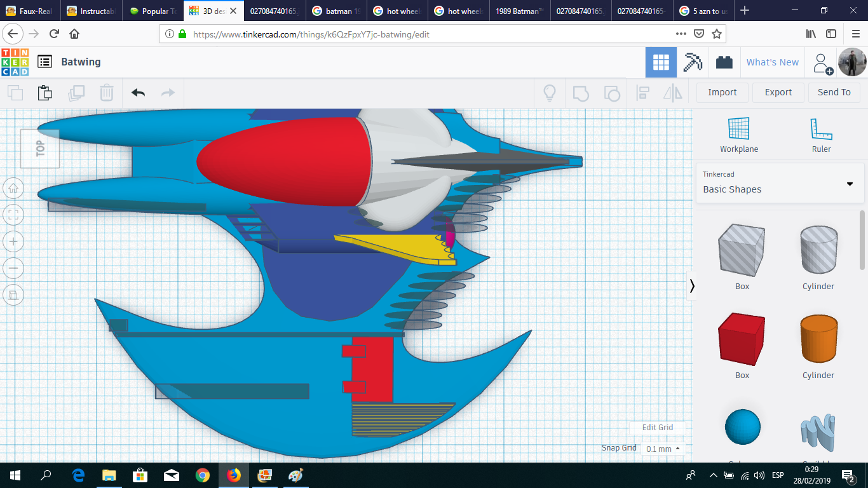
Task: Switch to the batman 19 Google tab
Action: point(336,11)
